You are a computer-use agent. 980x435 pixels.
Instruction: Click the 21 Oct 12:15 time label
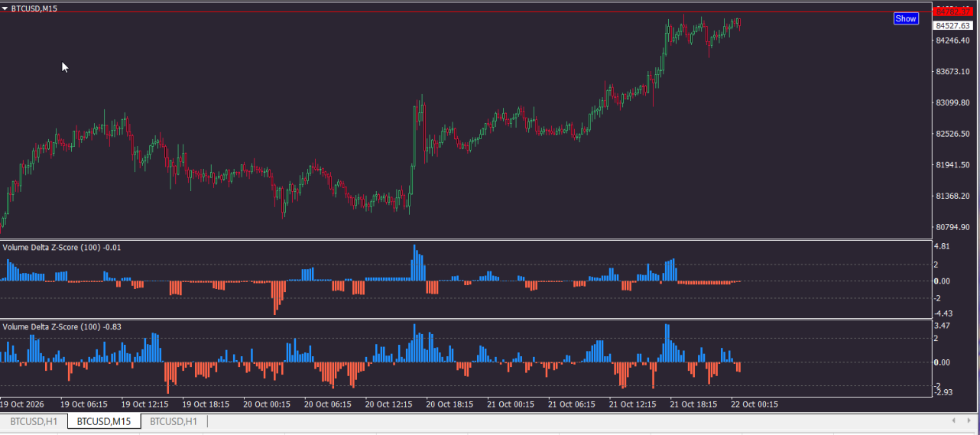[634, 404]
